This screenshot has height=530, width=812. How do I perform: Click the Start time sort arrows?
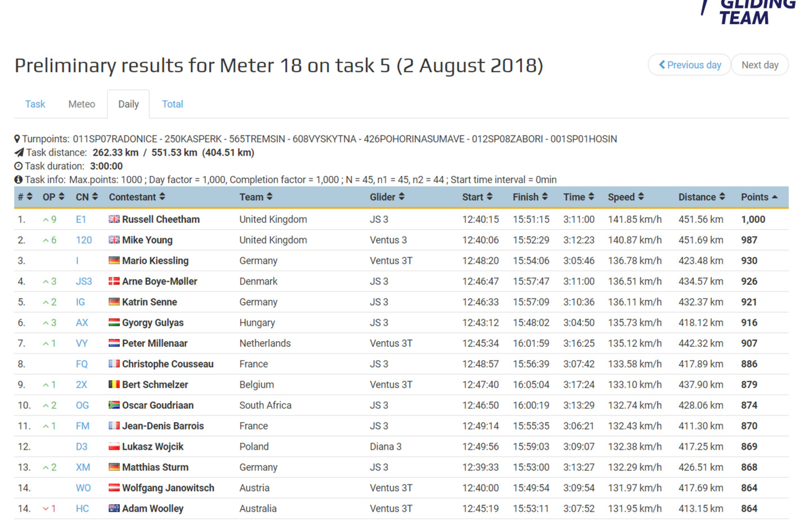(x=489, y=197)
